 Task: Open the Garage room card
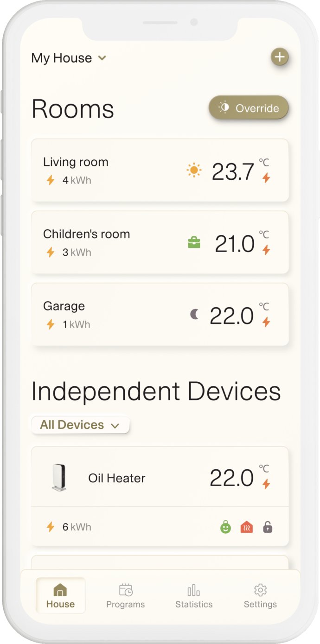coord(160,315)
